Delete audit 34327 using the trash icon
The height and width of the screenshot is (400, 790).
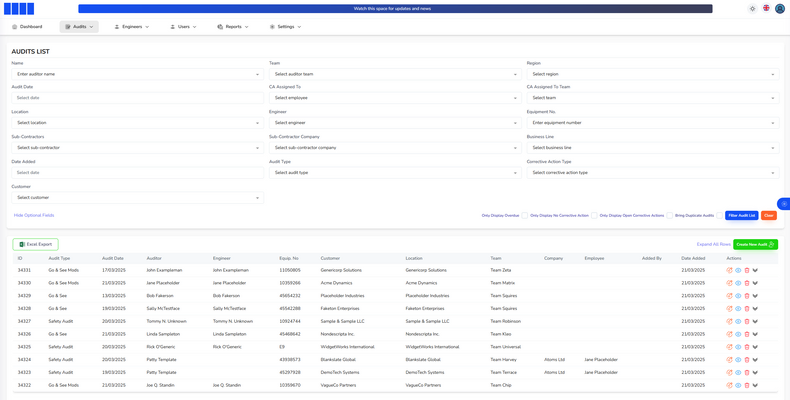tap(747, 321)
